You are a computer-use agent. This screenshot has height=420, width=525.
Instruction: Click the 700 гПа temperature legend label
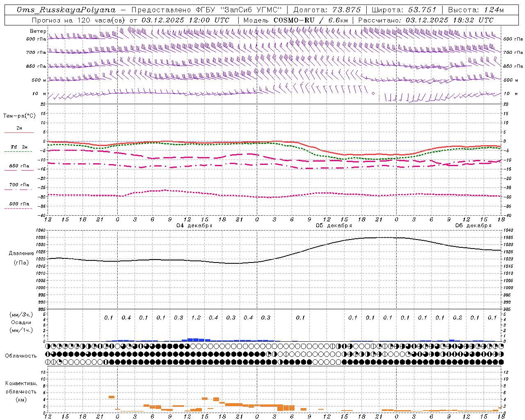(19, 185)
